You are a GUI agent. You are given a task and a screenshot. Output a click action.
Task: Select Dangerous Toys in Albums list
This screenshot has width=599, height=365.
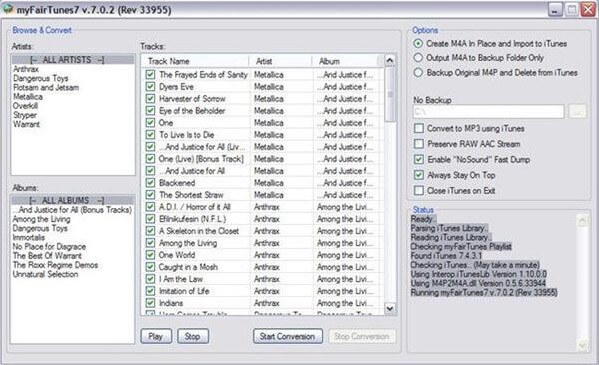point(73,228)
